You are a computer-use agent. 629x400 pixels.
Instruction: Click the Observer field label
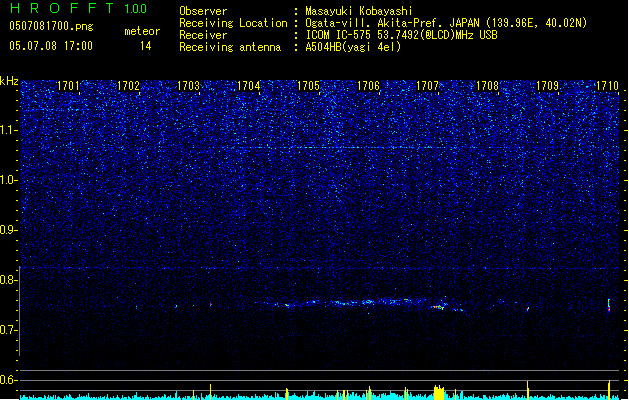click(x=203, y=11)
